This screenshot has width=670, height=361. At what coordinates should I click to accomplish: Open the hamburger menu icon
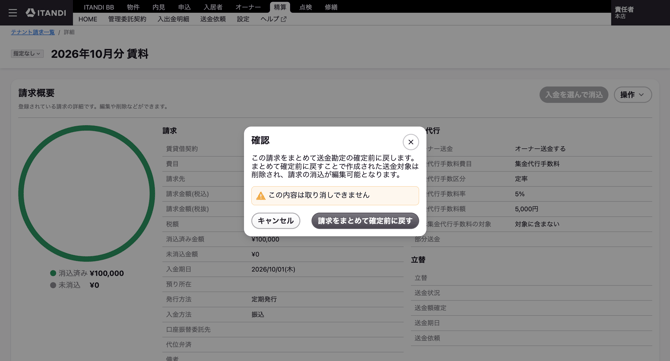(x=13, y=13)
